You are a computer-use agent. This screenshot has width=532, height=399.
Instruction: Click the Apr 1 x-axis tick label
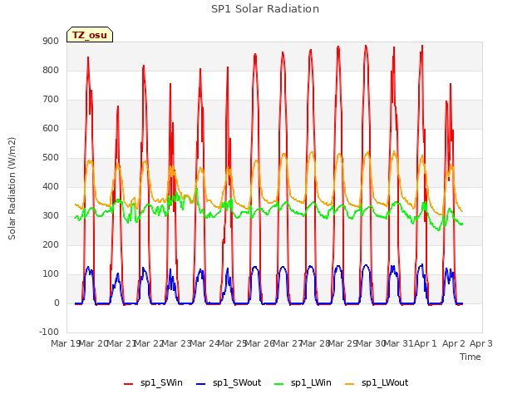click(x=425, y=343)
